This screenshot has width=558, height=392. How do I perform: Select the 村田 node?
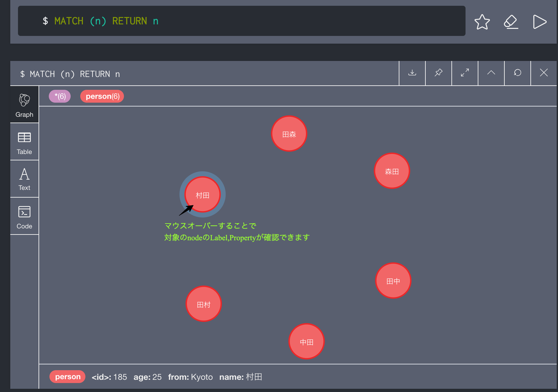coord(203,195)
